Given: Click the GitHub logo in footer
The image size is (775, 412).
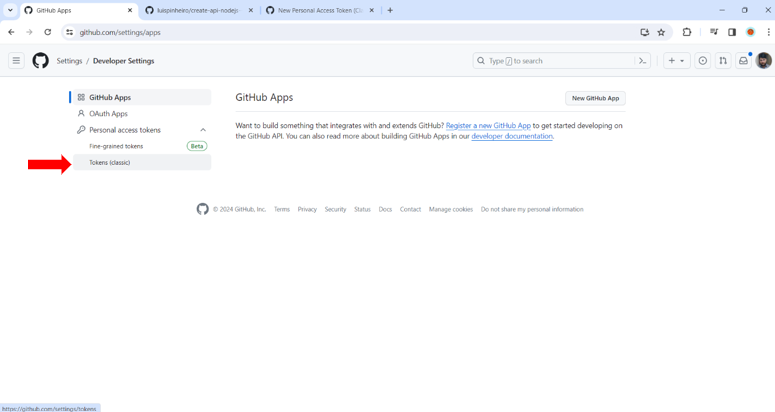Looking at the screenshot, I should coord(203,209).
